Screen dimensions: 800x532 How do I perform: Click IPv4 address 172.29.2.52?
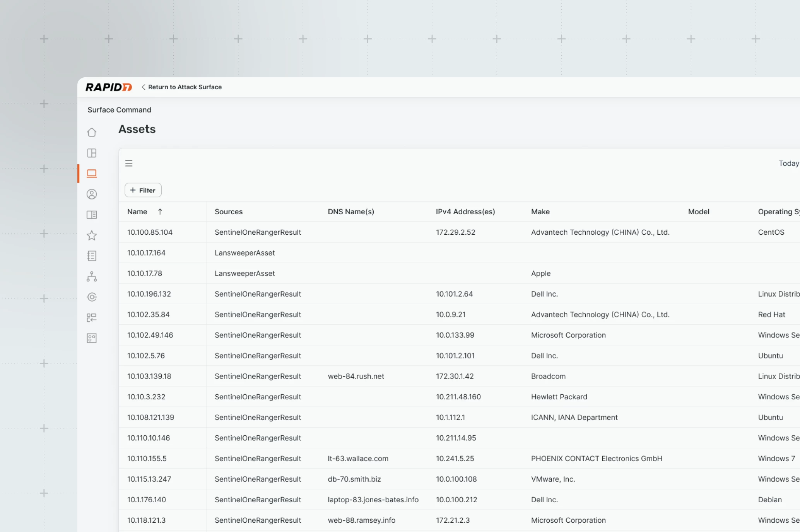(x=455, y=232)
